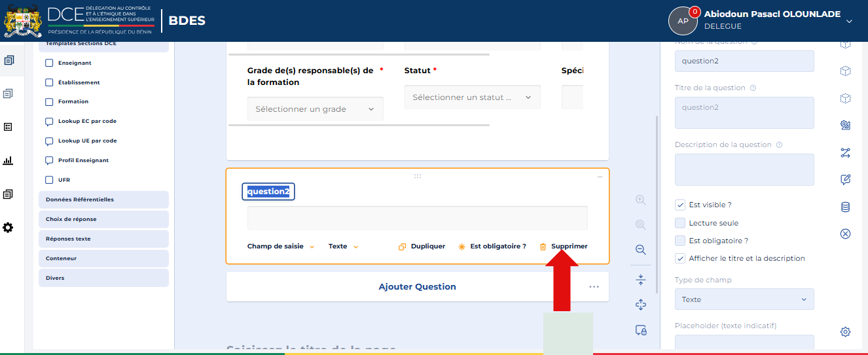Click the Description de la question text area

pyautogui.click(x=744, y=169)
